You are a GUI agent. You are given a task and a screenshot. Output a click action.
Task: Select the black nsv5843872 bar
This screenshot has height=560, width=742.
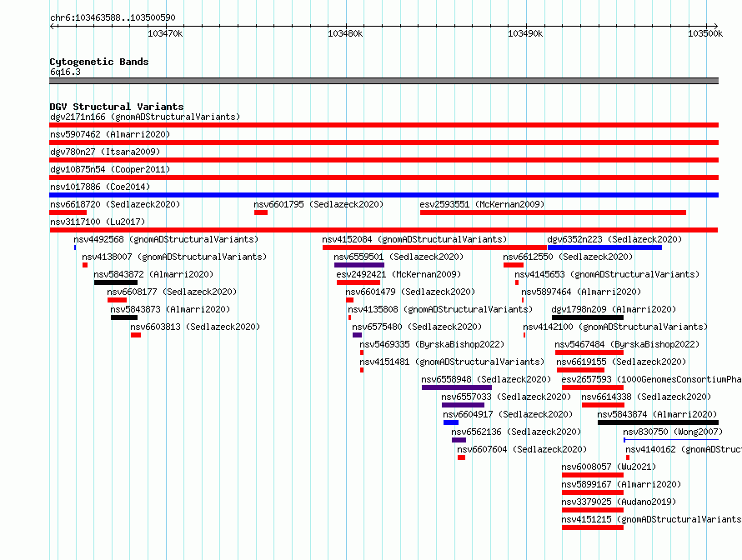tap(116, 282)
